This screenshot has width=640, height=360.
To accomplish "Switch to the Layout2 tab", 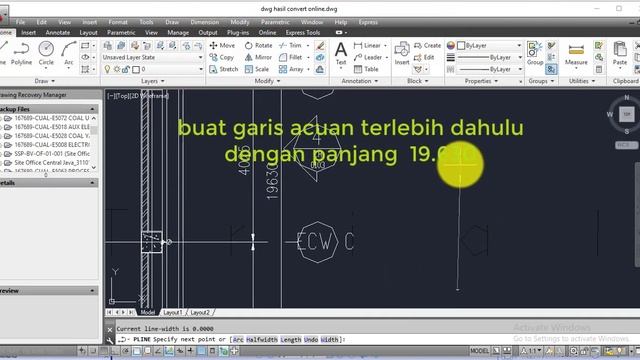I will [x=200, y=312].
